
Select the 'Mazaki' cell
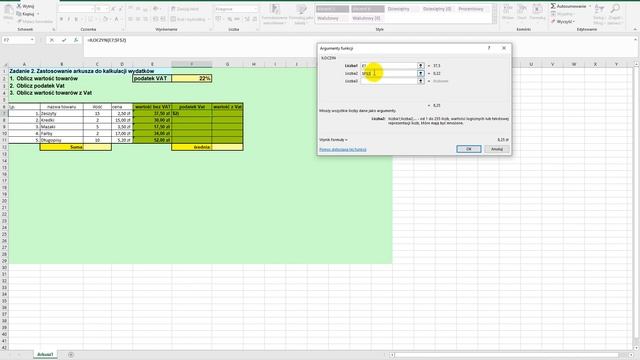coord(62,127)
